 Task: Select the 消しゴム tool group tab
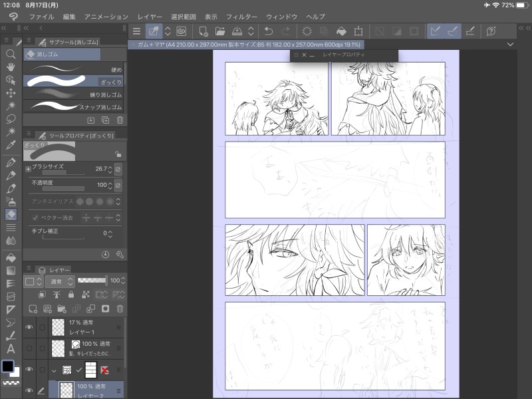pyautogui.click(x=62, y=55)
